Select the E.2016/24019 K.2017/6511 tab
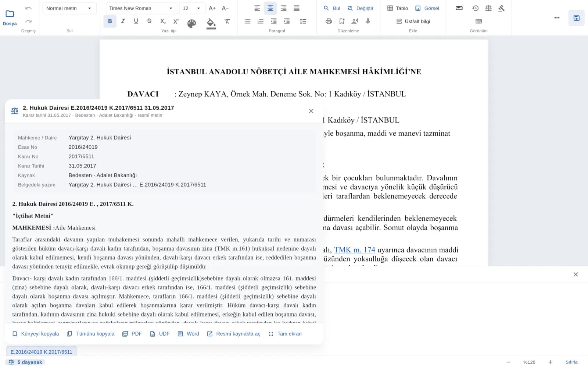The image size is (588, 368). [x=42, y=352]
